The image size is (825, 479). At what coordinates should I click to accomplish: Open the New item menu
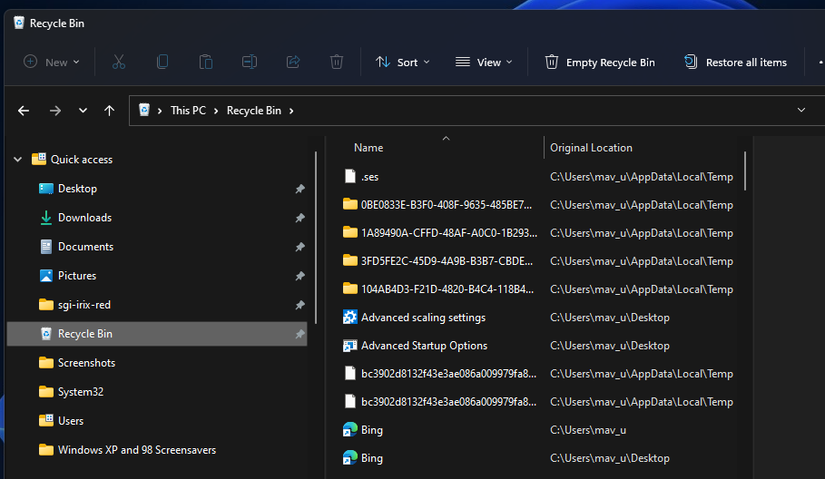(x=46, y=62)
